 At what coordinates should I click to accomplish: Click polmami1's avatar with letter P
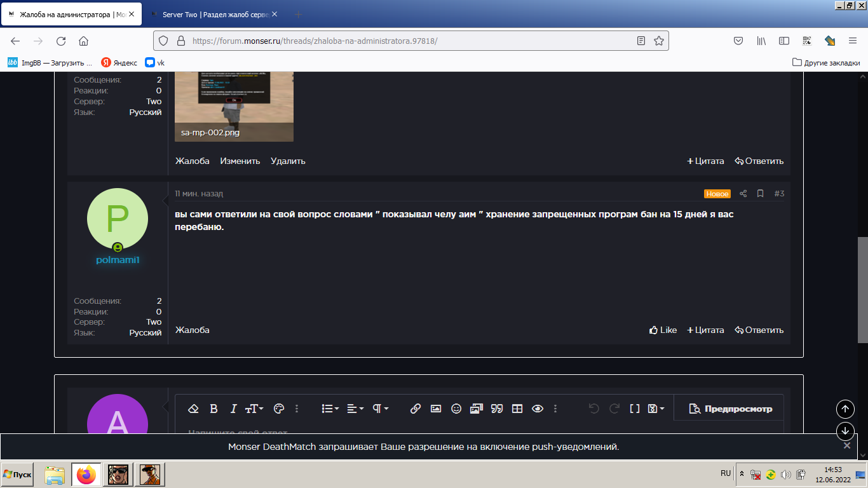tap(118, 219)
